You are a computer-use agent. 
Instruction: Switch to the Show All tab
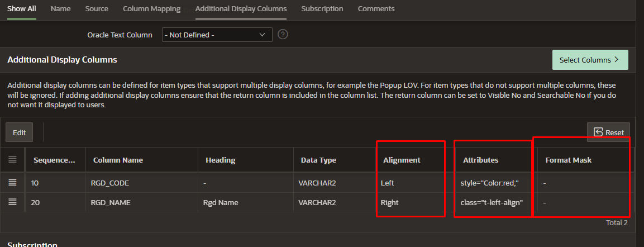[22, 9]
